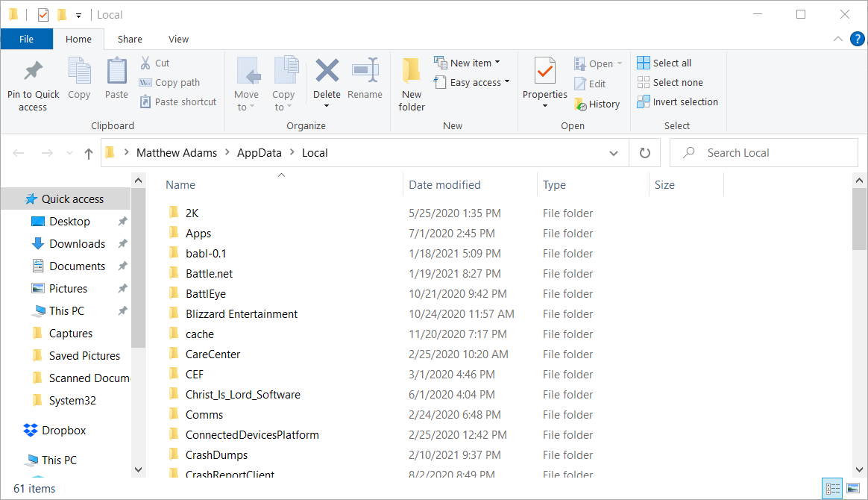
Task: Go up one folder level
Action: coord(89,154)
